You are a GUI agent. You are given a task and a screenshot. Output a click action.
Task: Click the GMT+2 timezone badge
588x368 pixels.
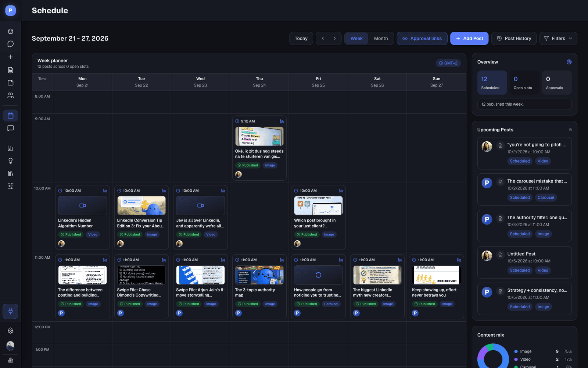click(x=448, y=63)
